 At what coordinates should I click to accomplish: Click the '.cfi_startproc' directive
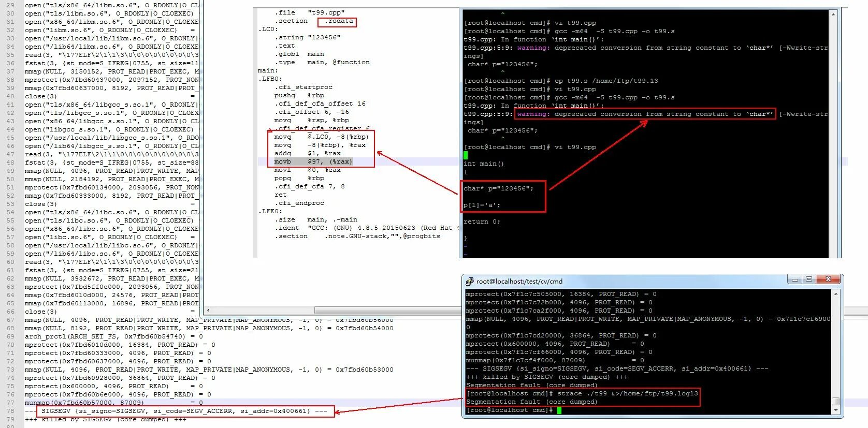(303, 87)
